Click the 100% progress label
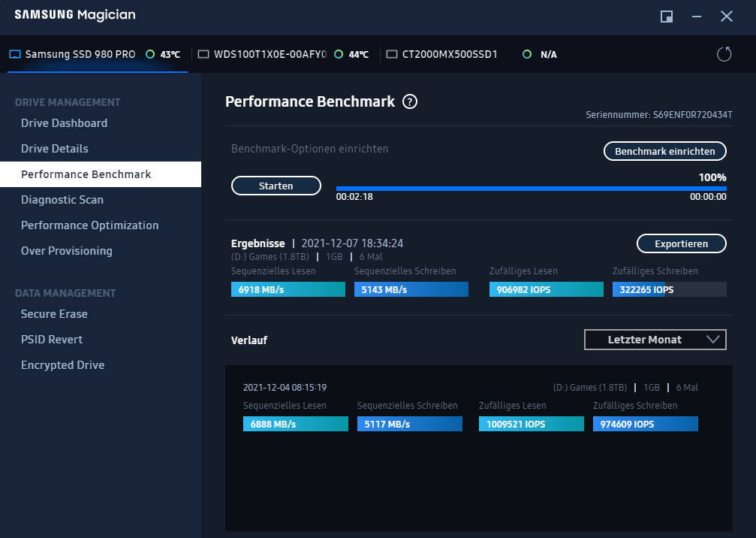 (x=712, y=177)
